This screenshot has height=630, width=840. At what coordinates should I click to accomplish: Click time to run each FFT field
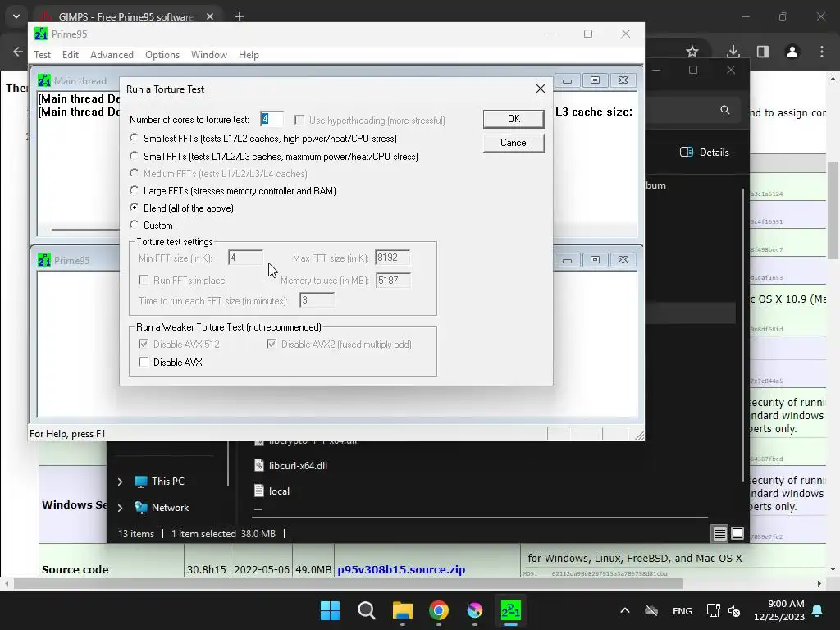point(317,300)
